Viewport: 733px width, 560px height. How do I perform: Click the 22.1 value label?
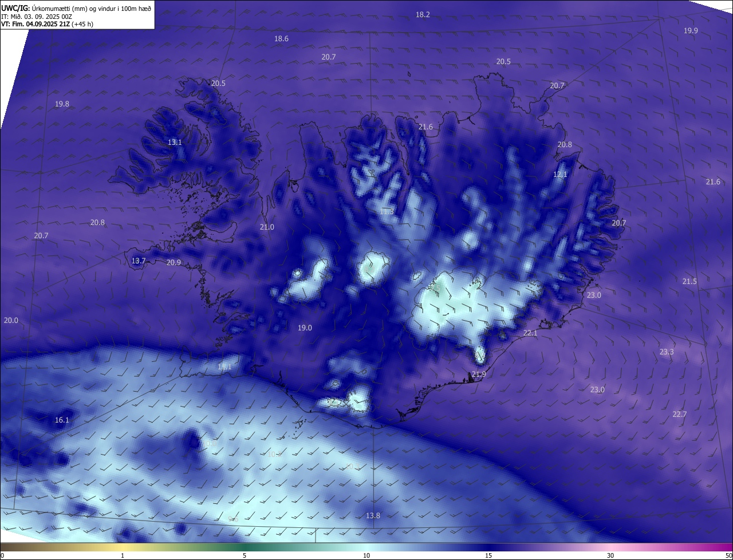point(530,333)
